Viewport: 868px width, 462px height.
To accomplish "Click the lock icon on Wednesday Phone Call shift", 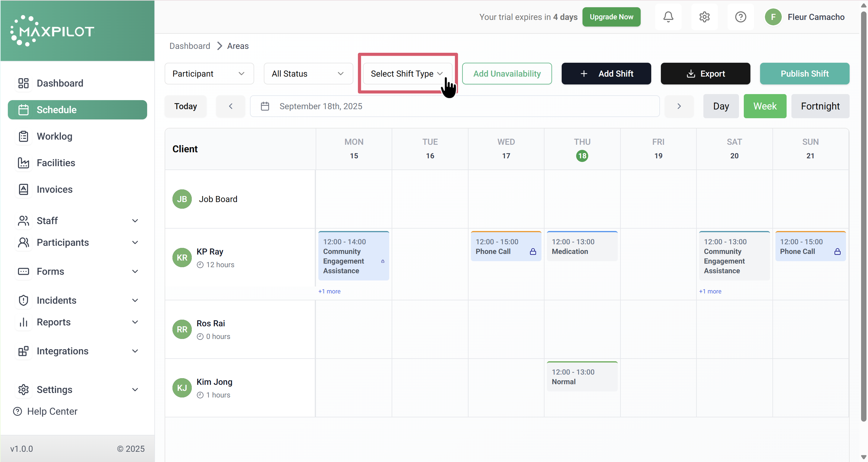I will click(x=533, y=252).
